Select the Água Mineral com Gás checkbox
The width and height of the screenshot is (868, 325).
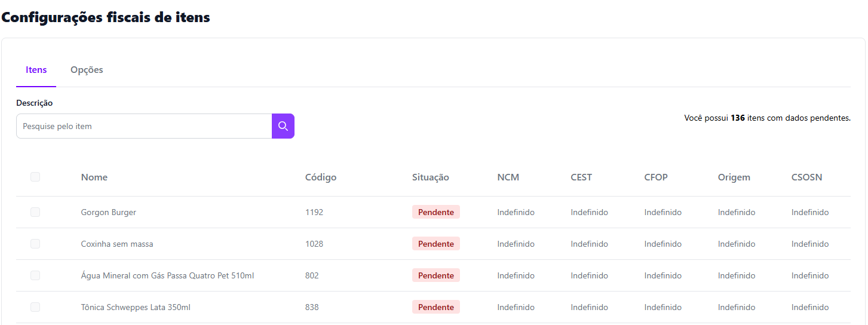click(35, 275)
